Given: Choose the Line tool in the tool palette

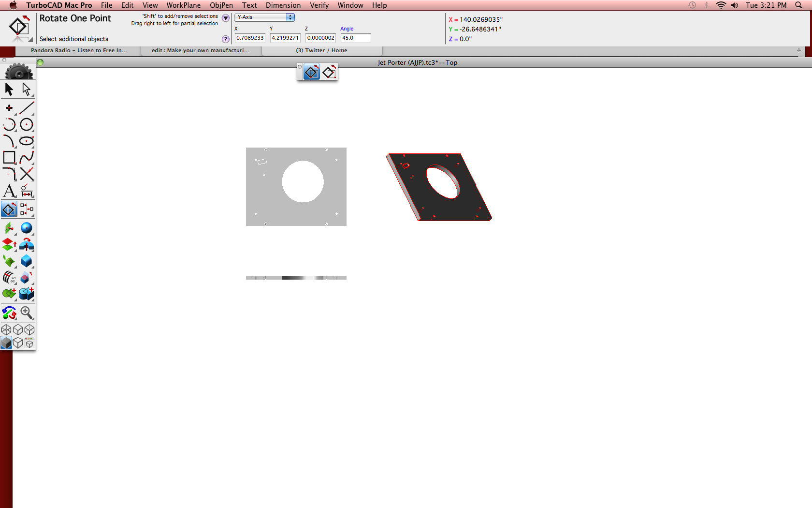Looking at the screenshot, I should 27,108.
